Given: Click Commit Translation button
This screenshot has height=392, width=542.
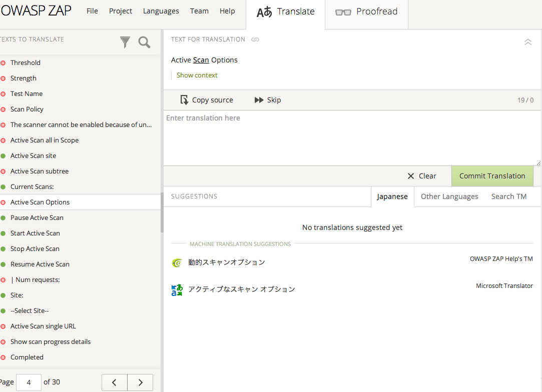Looking at the screenshot, I should coord(492,176).
